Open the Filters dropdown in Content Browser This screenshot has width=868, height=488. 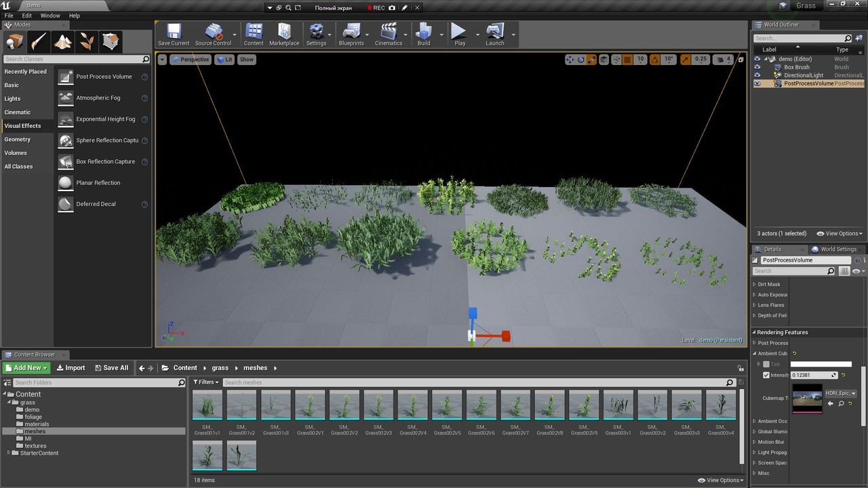click(205, 382)
